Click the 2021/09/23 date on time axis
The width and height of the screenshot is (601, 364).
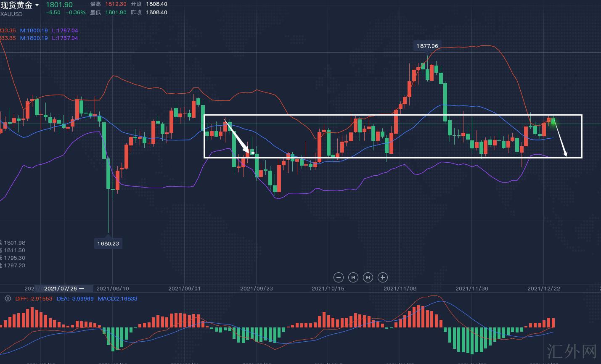pos(256,288)
